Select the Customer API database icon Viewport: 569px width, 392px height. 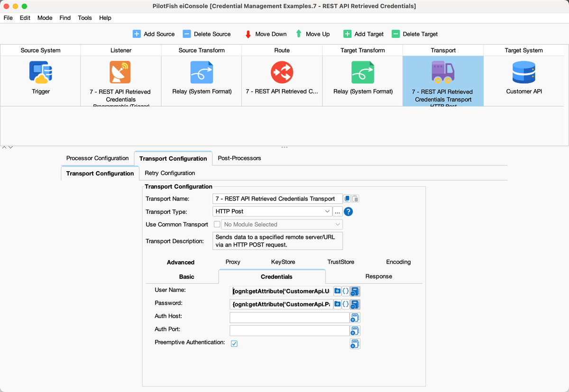(524, 73)
